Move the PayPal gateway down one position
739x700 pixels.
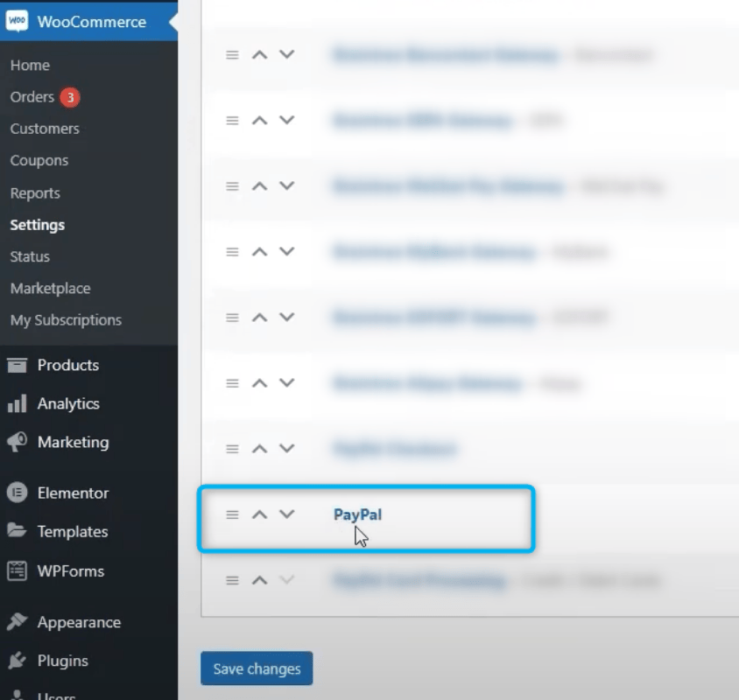click(x=286, y=514)
